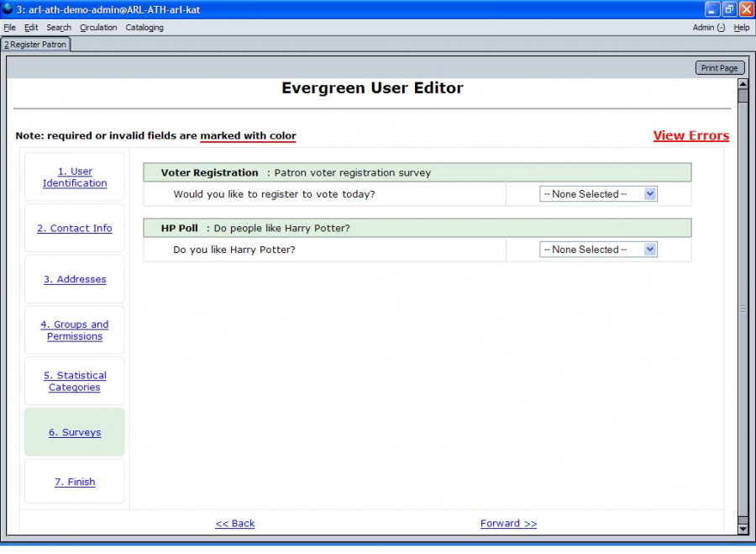756x554 pixels.
Task: Click the scrollbar down arrow
Action: [743, 529]
